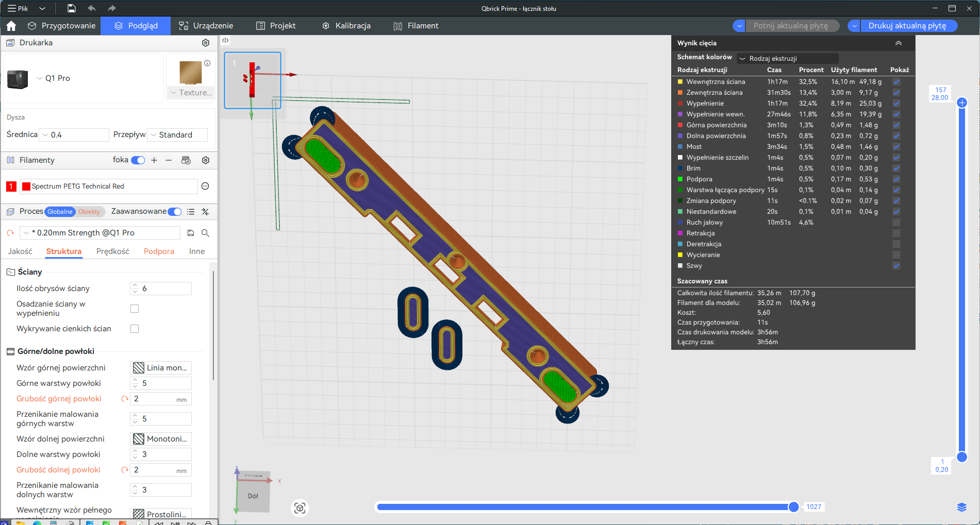Open filament settings gear icon
The height and width of the screenshot is (525, 980).
(206, 160)
